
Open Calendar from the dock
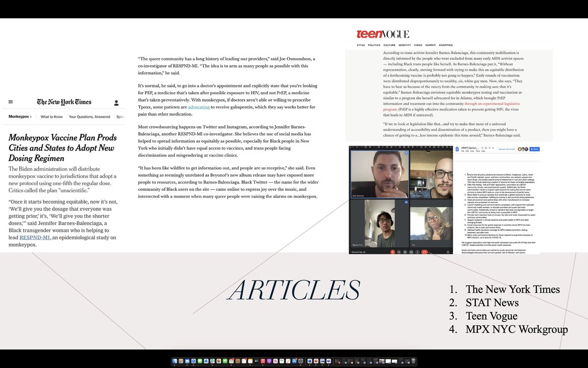(231, 361)
